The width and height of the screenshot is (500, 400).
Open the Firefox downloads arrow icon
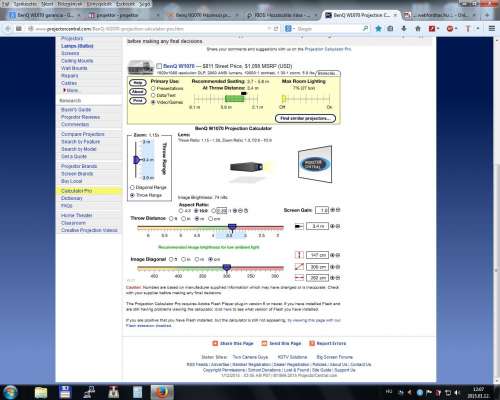(404, 29)
